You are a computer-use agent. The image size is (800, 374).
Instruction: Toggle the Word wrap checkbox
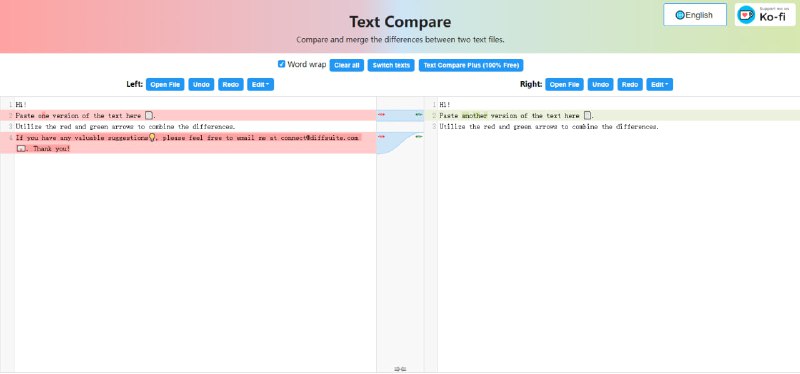[x=281, y=64]
